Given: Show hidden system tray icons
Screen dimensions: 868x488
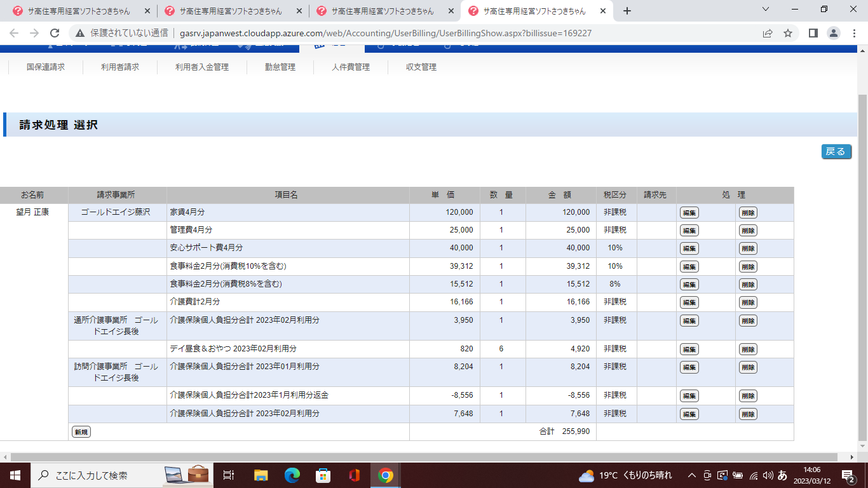Looking at the screenshot, I should point(691,475).
